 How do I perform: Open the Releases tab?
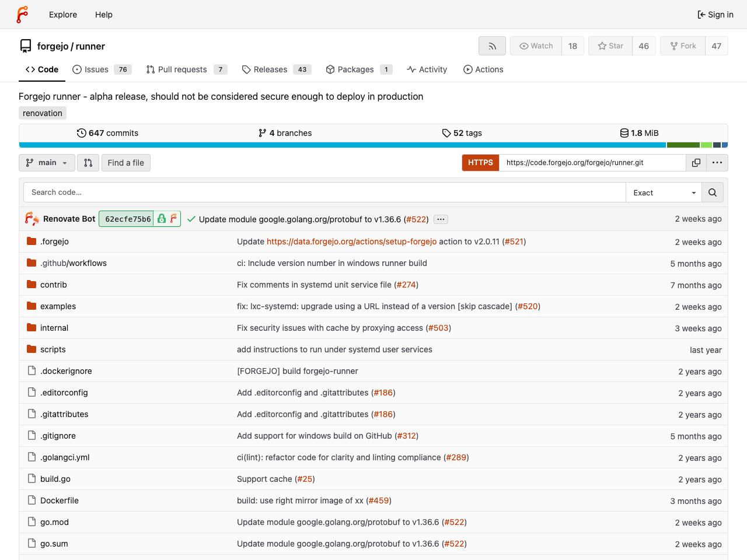click(277, 69)
